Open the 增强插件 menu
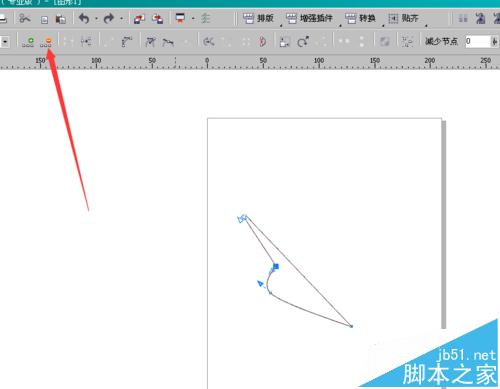 (309, 18)
